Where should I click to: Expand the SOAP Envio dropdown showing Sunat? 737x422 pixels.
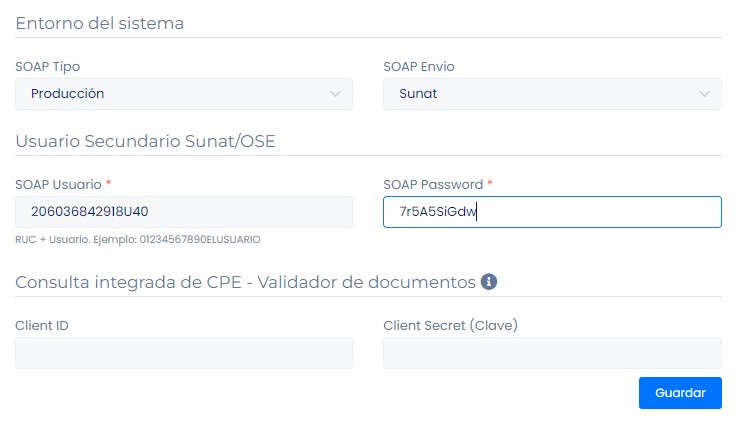point(551,94)
